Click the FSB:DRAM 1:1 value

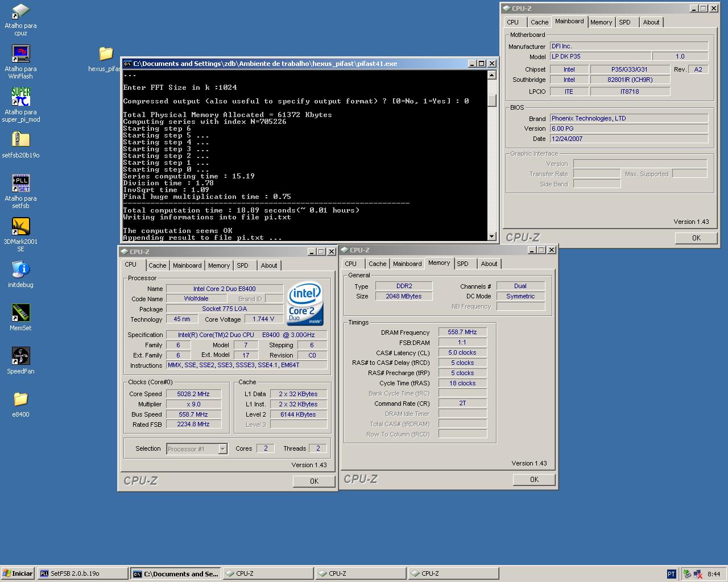[x=462, y=343]
